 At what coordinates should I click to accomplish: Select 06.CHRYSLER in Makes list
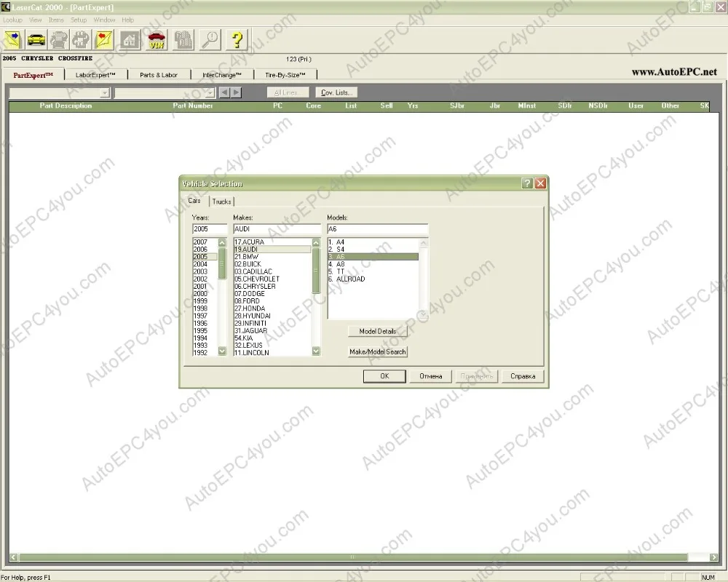coord(272,287)
